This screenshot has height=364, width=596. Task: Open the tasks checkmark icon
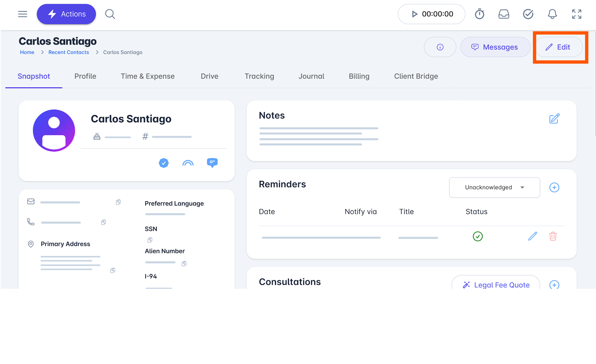[x=528, y=14]
